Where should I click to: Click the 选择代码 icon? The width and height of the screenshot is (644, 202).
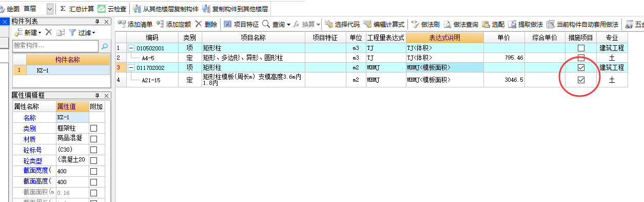click(x=328, y=24)
